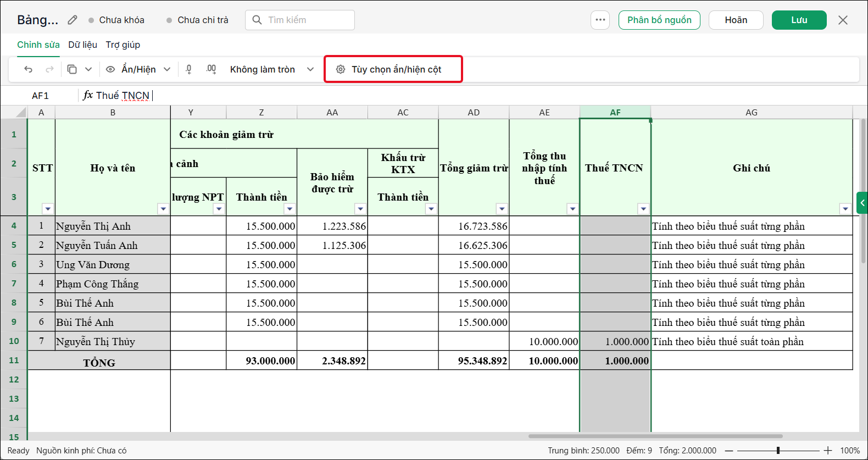Click the total value 2.348.892
This screenshot has width=868, height=460.
point(332,361)
